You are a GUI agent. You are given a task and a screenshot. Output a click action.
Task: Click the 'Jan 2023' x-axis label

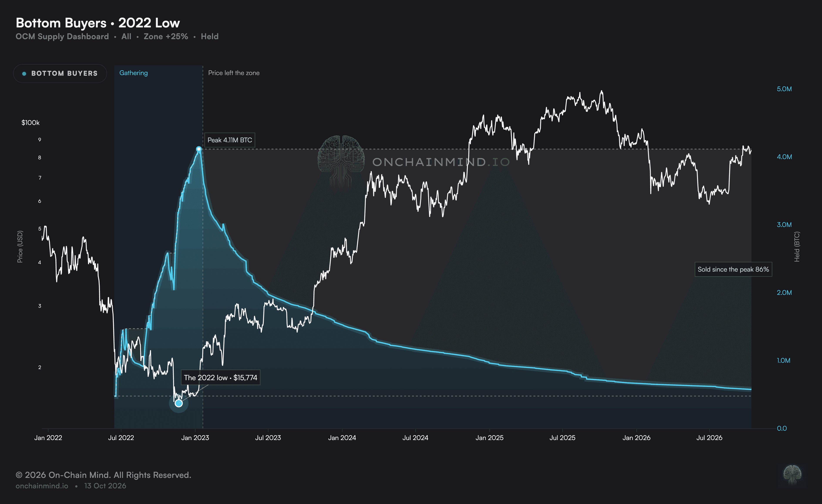(195, 438)
